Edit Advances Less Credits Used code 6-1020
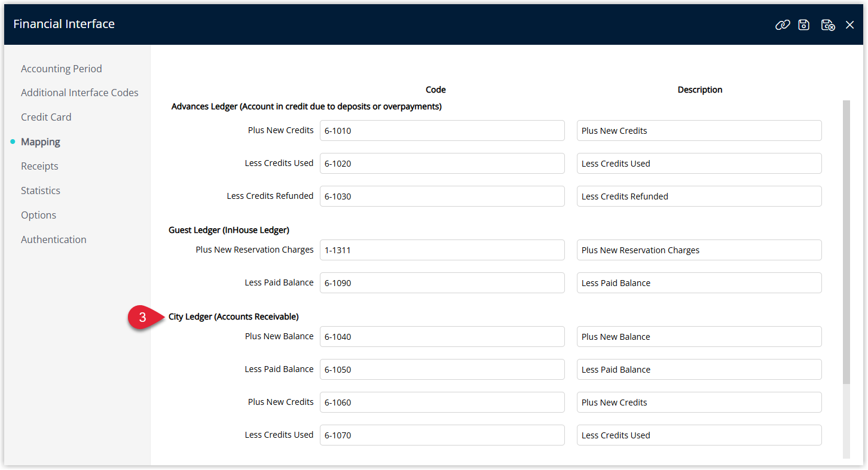The image size is (868, 470). (x=442, y=164)
